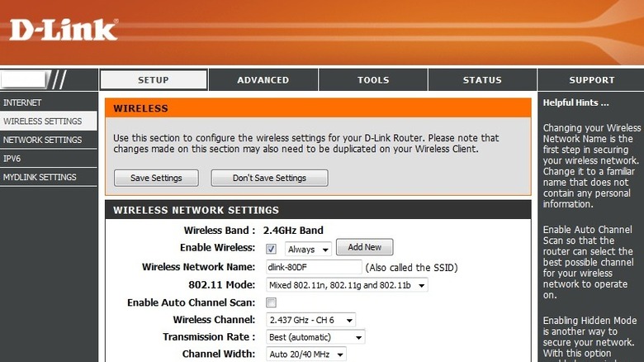Click the Enable Auto Channel Scan label
Image resolution: width=644 pixels, height=362 pixels.
click(x=191, y=302)
